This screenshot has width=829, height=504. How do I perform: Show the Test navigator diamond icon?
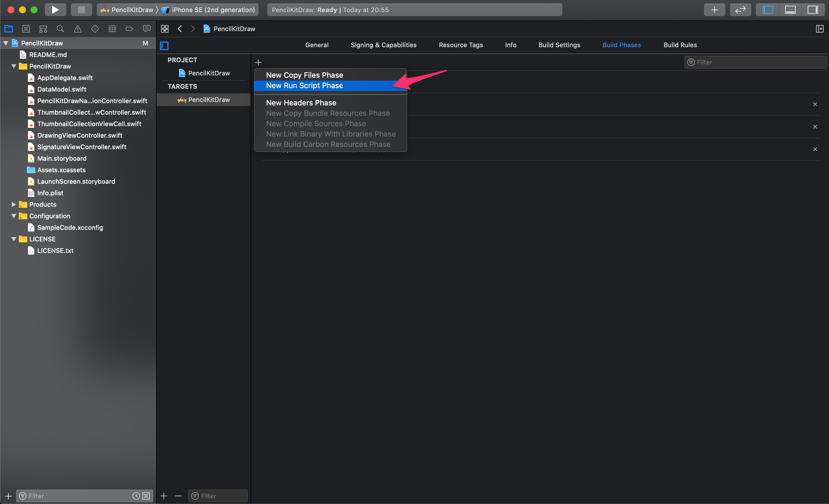(x=95, y=29)
